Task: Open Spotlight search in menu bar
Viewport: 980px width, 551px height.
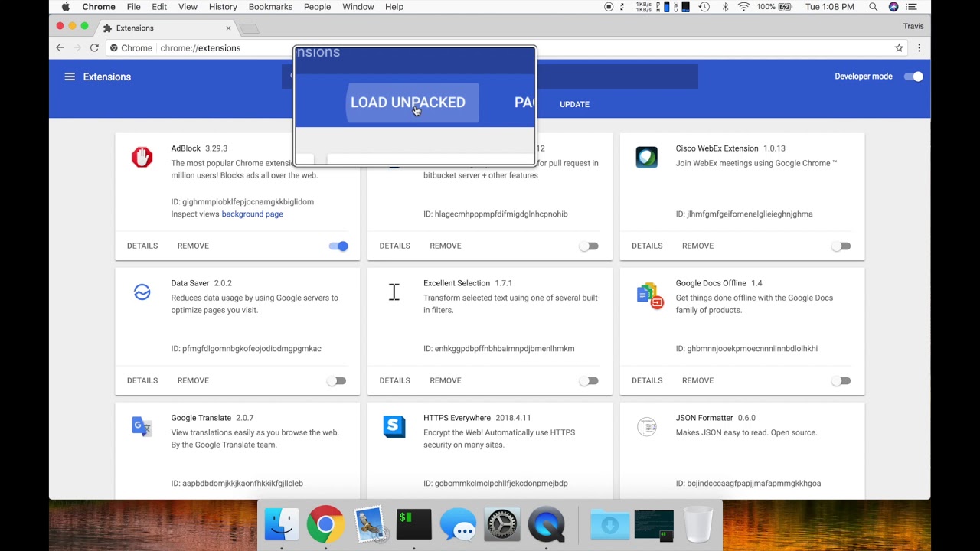Action: 874,7
